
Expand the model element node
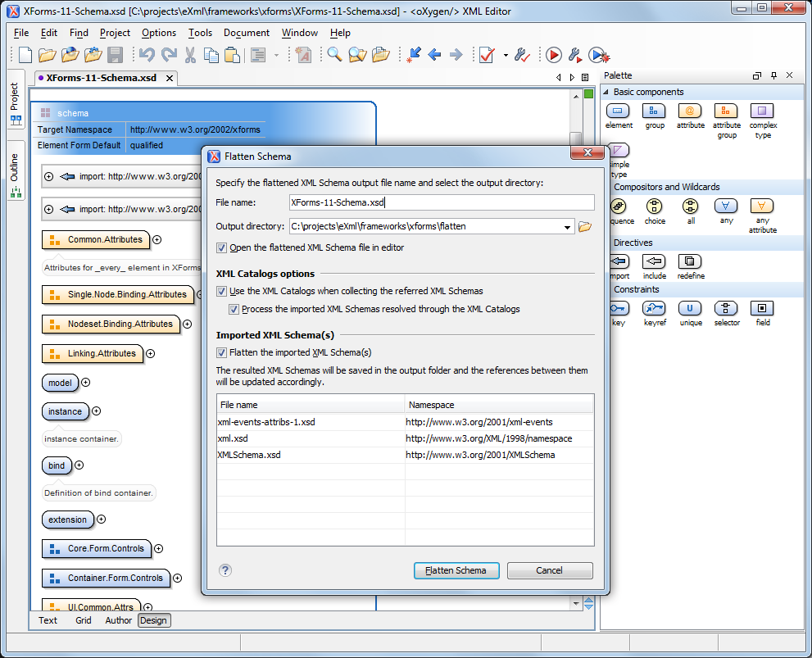(x=86, y=382)
